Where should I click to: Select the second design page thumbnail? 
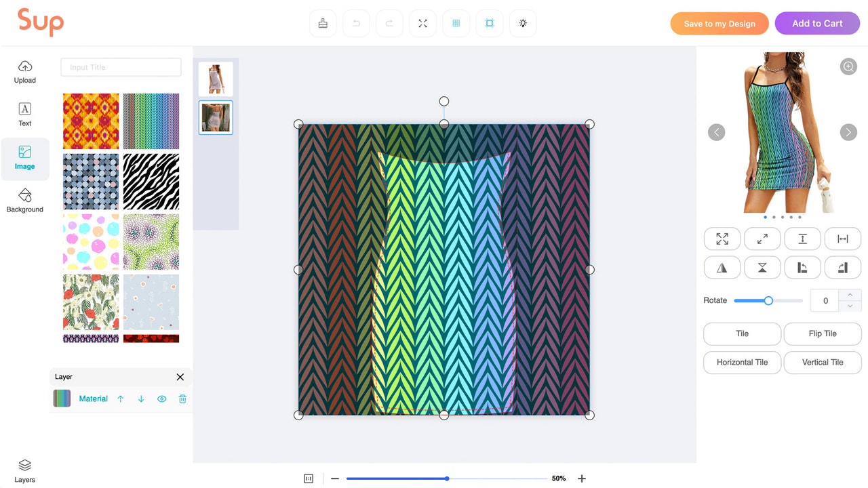(x=216, y=117)
